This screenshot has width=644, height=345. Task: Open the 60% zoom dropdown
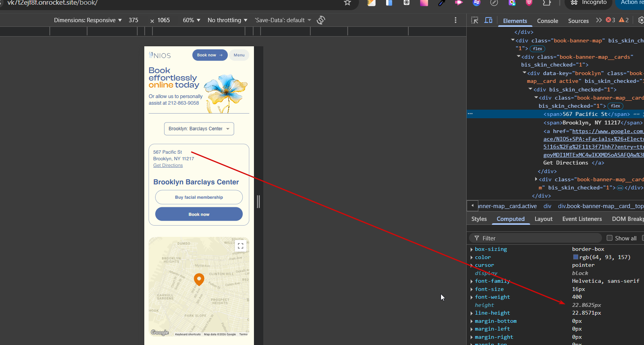(x=191, y=20)
